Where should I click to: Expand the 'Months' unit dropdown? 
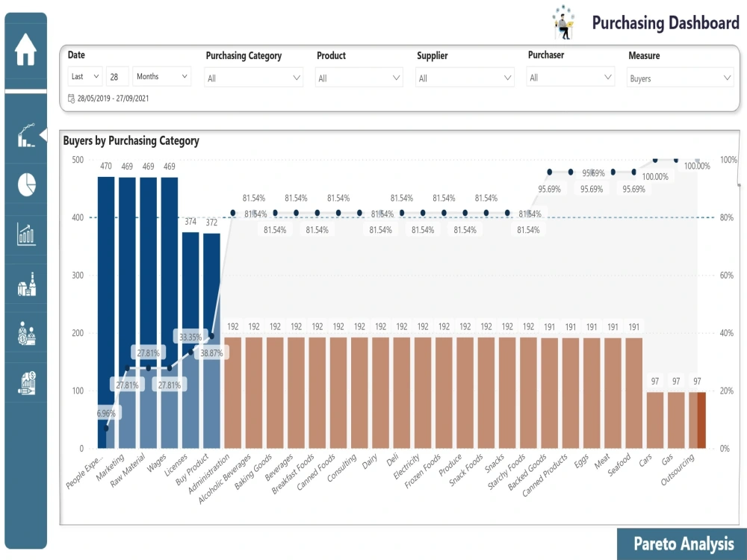(x=163, y=76)
